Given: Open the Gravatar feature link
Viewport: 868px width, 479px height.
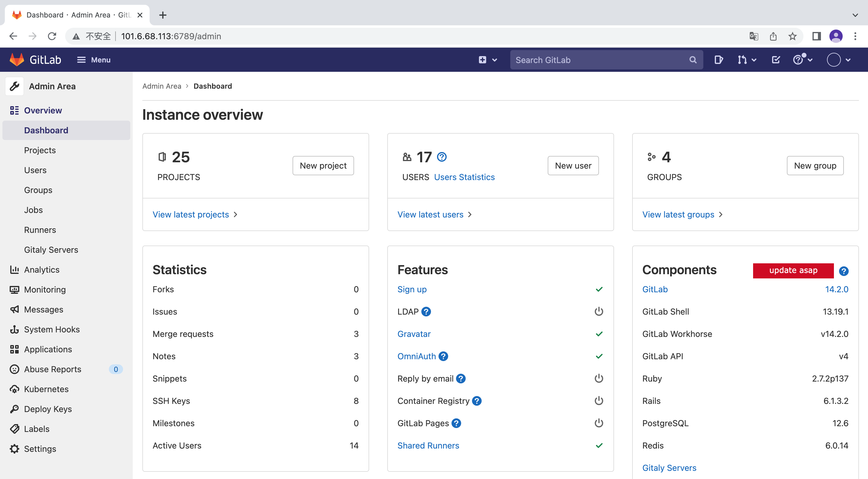Looking at the screenshot, I should pyautogui.click(x=414, y=334).
